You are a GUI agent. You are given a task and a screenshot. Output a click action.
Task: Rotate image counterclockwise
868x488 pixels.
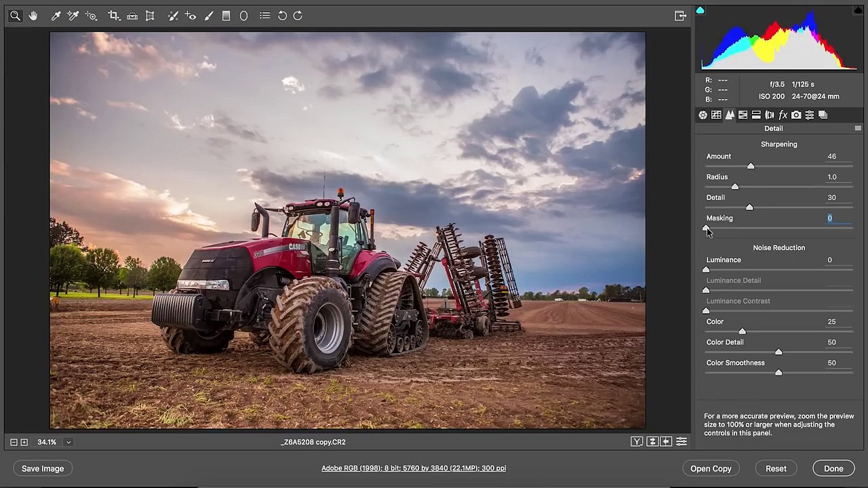[282, 16]
